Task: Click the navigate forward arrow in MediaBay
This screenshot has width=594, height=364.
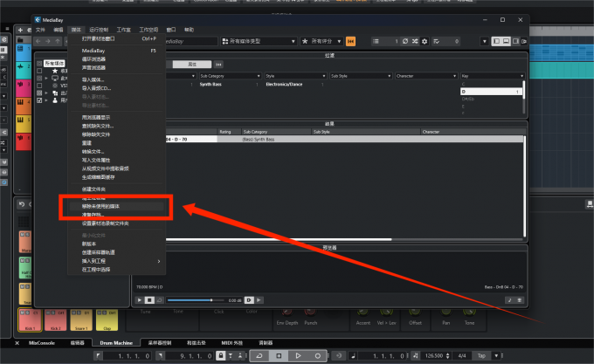Action: tap(48, 41)
